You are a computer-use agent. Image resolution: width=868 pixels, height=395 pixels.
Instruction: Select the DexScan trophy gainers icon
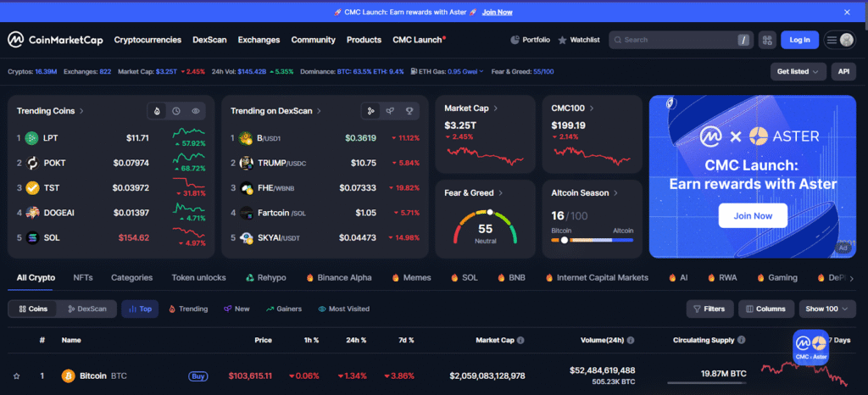pos(409,111)
